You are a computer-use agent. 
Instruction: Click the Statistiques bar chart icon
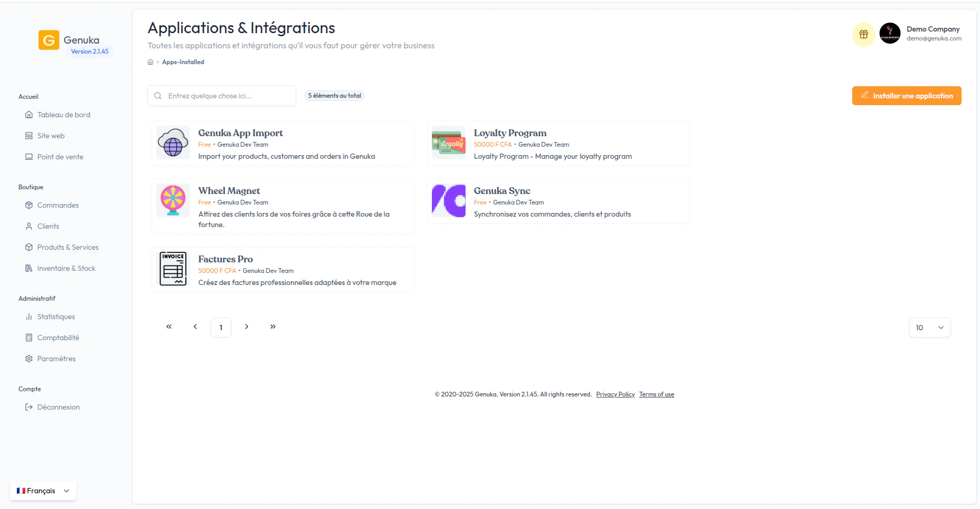click(29, 317)
